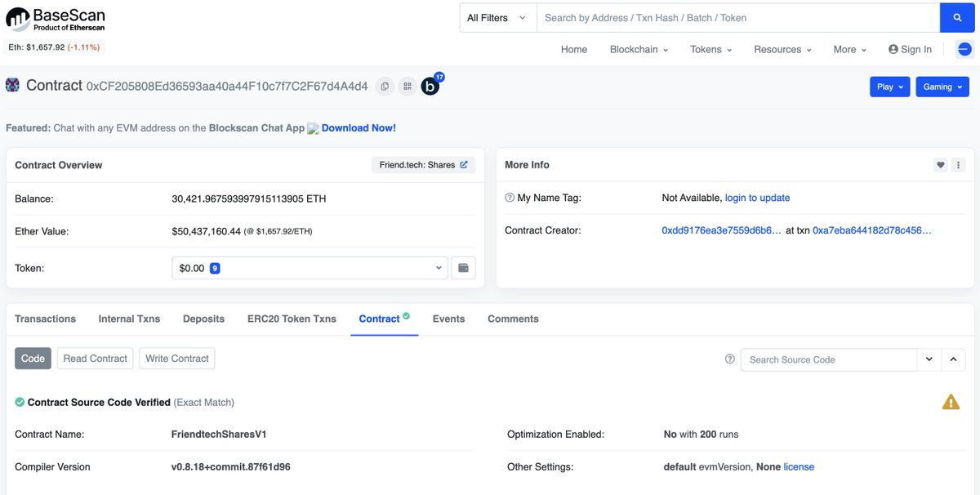Click the blue search magnifier button
This screenshot has height=495, width=980.
(957, 18)
